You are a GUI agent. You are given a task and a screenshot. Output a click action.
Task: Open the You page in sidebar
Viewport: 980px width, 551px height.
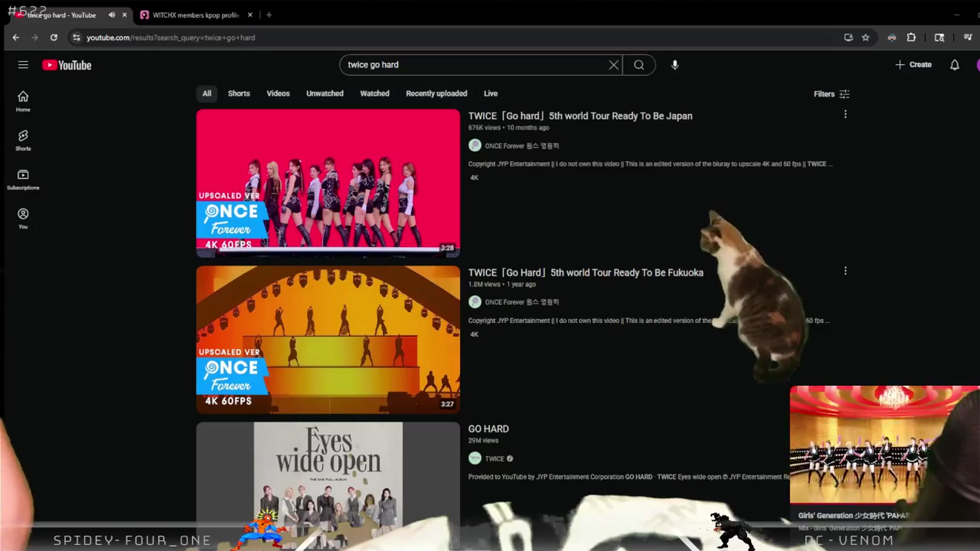[x=23, y=218]
